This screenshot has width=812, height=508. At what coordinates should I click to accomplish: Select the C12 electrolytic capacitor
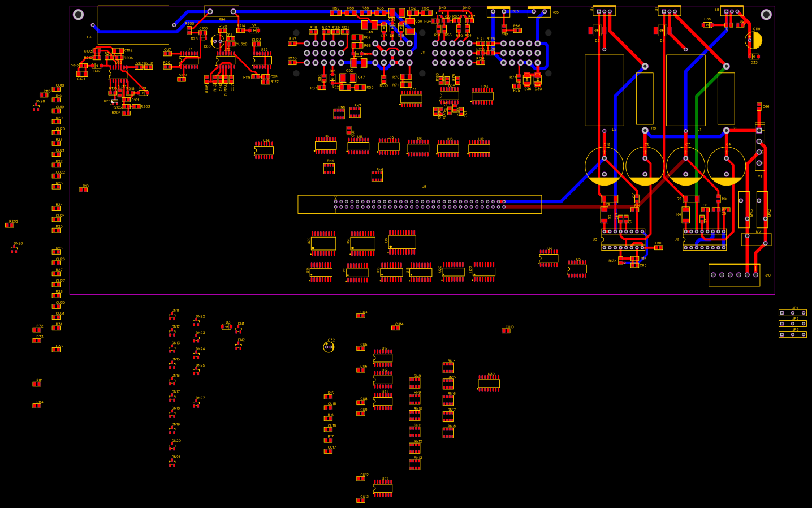604,166
